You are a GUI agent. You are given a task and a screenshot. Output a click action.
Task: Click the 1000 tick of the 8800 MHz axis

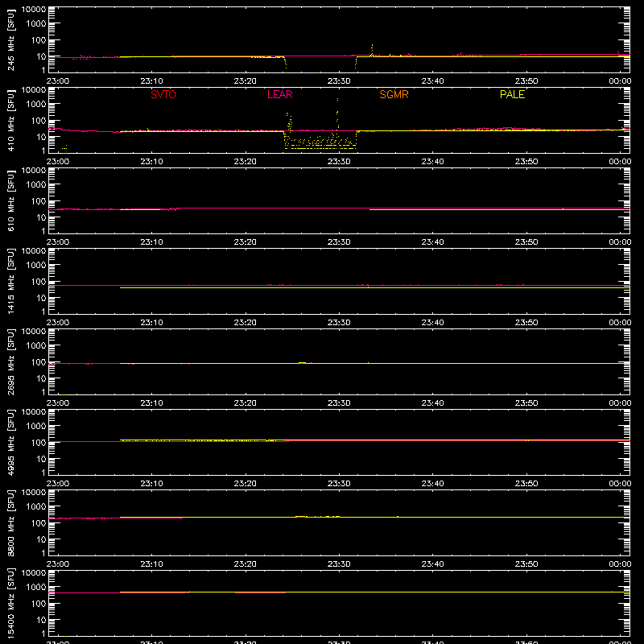pos(36,507)
